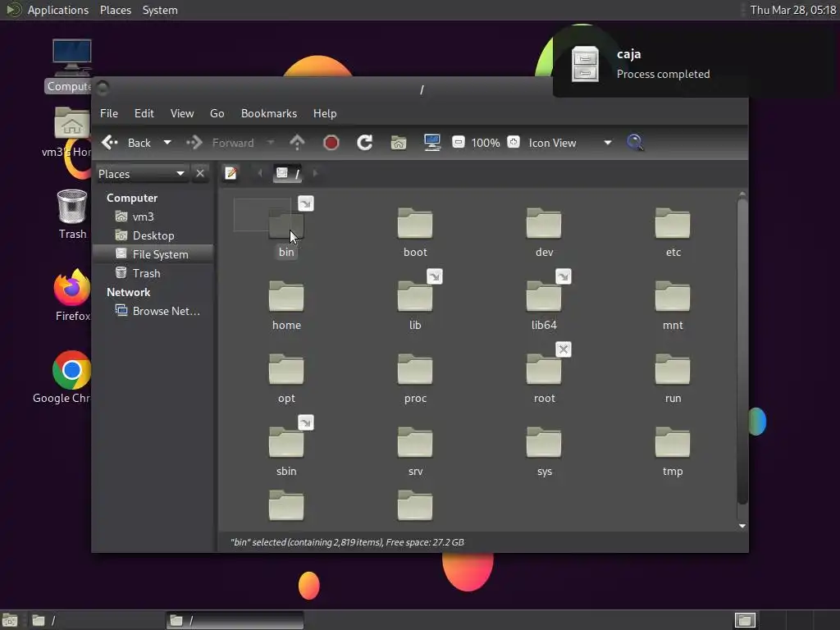The image size is (840, 630).
Task: Reset zoom via the 100% label
Action: 486,143
